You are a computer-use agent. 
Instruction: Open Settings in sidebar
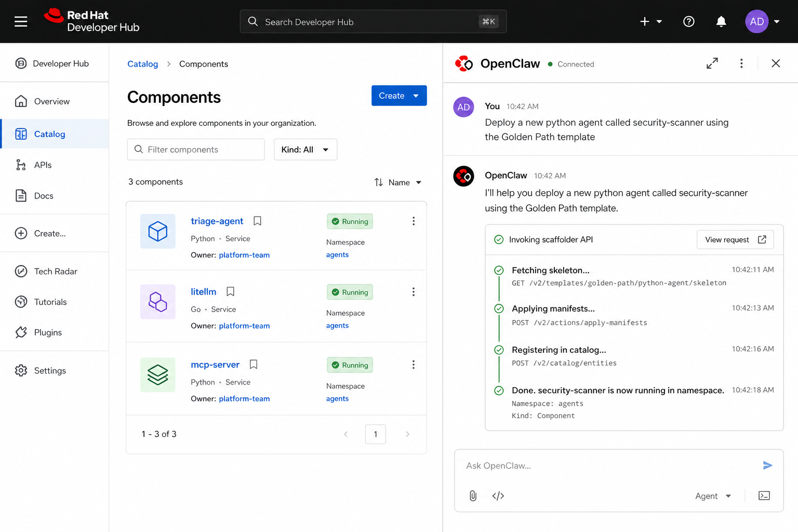coord(54,370)
